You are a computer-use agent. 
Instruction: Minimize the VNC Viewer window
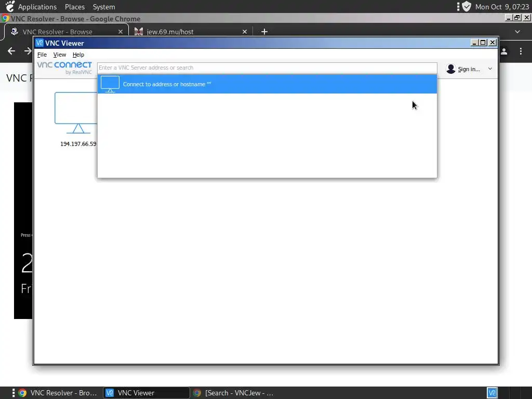pos(475,43)
